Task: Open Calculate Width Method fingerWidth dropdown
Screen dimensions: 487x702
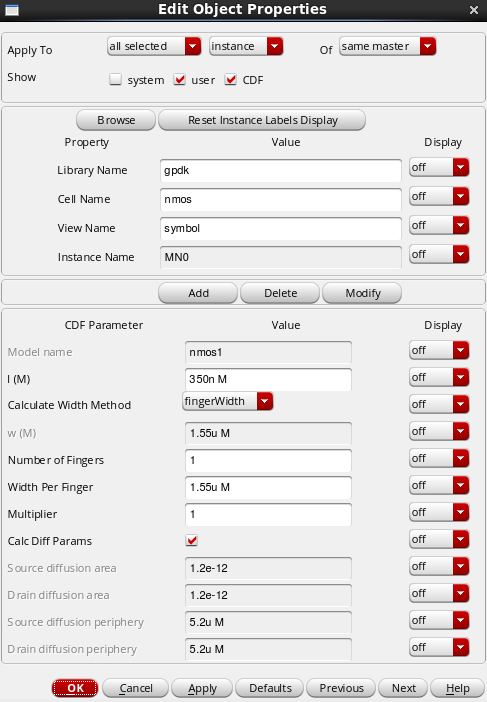Action: coord(228,401)
